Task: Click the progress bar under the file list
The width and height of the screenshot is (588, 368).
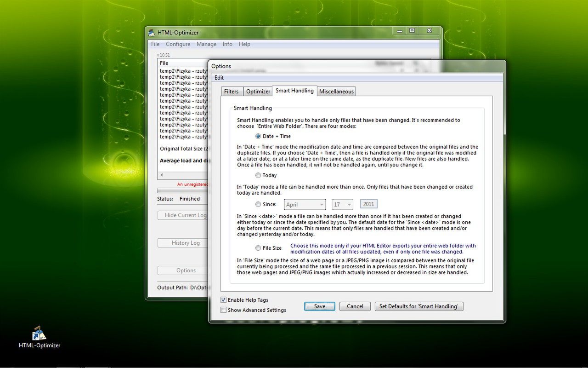Action: pyautogui.click(x=183, y=190)
